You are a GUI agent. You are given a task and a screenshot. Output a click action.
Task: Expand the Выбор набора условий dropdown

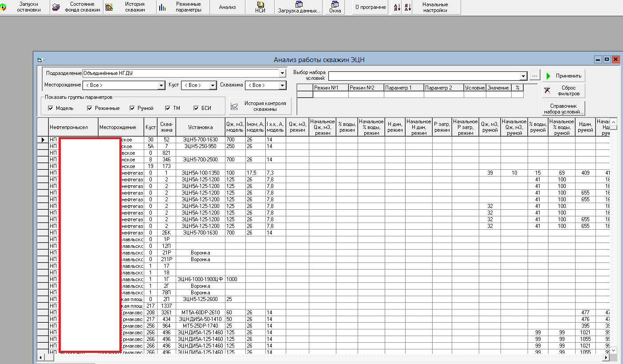[x=523, y=76]
